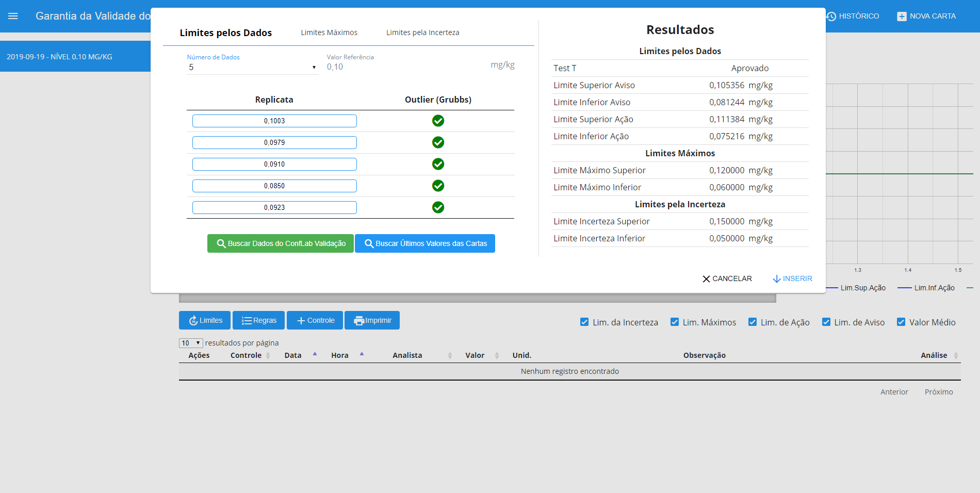Image resolution: width=980 pixels, height=493 pixels.
Task: Open Regras list icon button
Action: click(x=247, y=321)
